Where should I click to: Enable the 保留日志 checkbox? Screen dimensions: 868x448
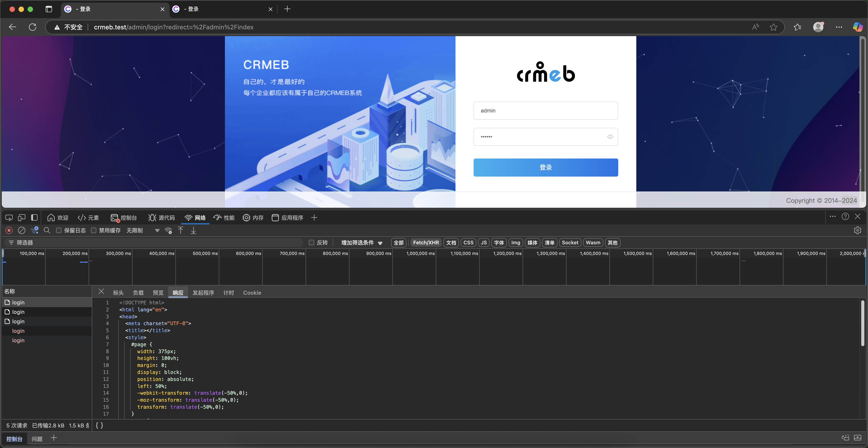point(59,230)
